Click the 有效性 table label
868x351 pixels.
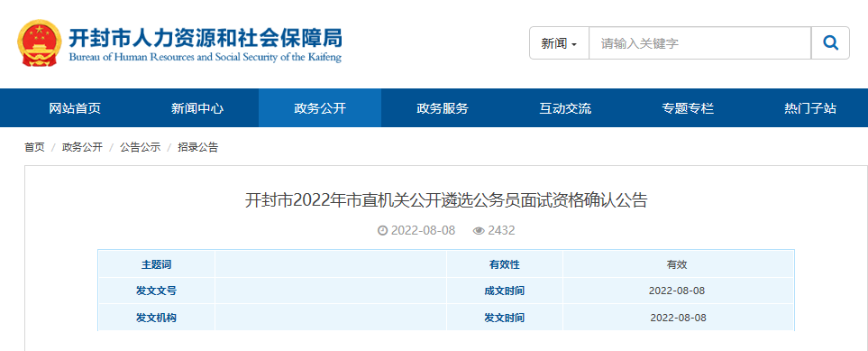point(504,264)
